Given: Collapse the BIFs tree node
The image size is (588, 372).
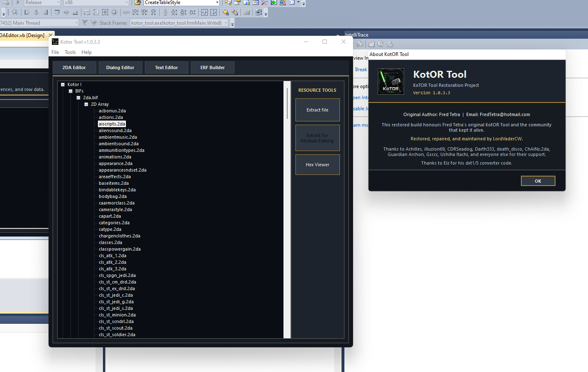Looking at the screenshot, I should (71, 91).
